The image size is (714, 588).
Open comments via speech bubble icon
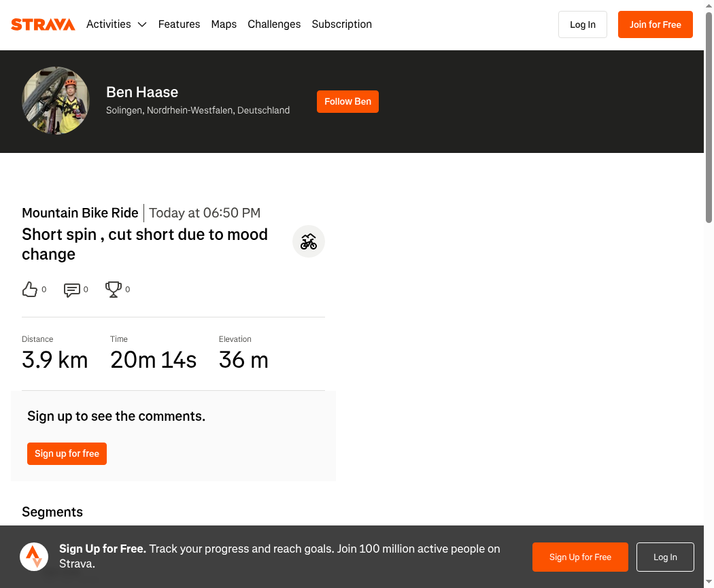(72, 290)
